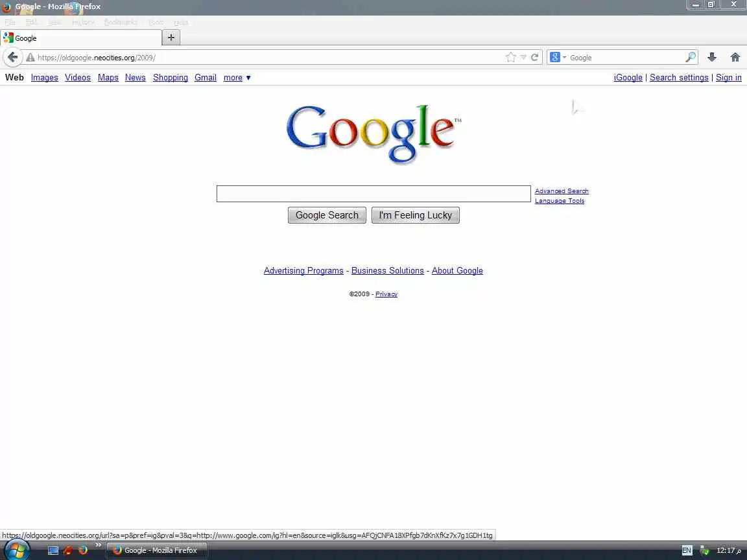This screenshot has width=747, height=560.
Task: Open the Tools menu
Action: (156, 23)
